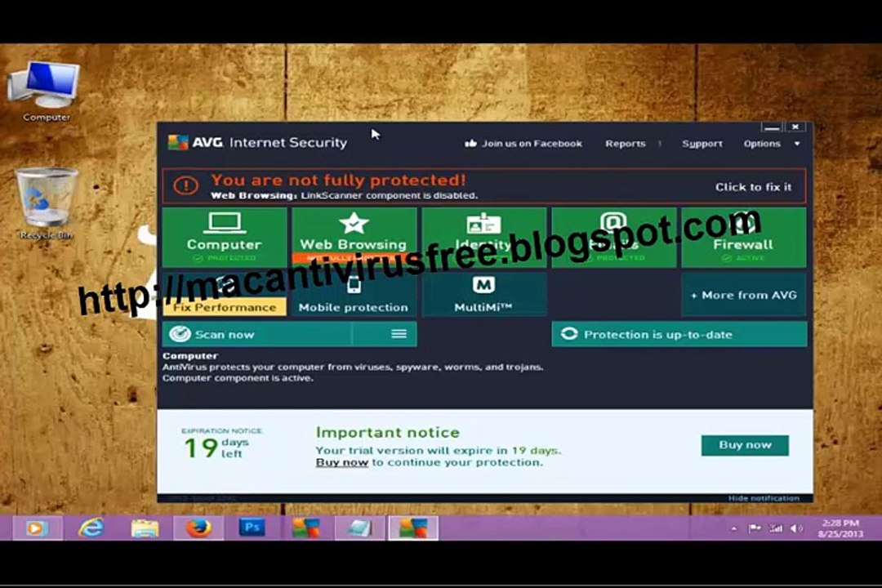
Task: Open Join us on Facebook link
Action: (523, 144)
